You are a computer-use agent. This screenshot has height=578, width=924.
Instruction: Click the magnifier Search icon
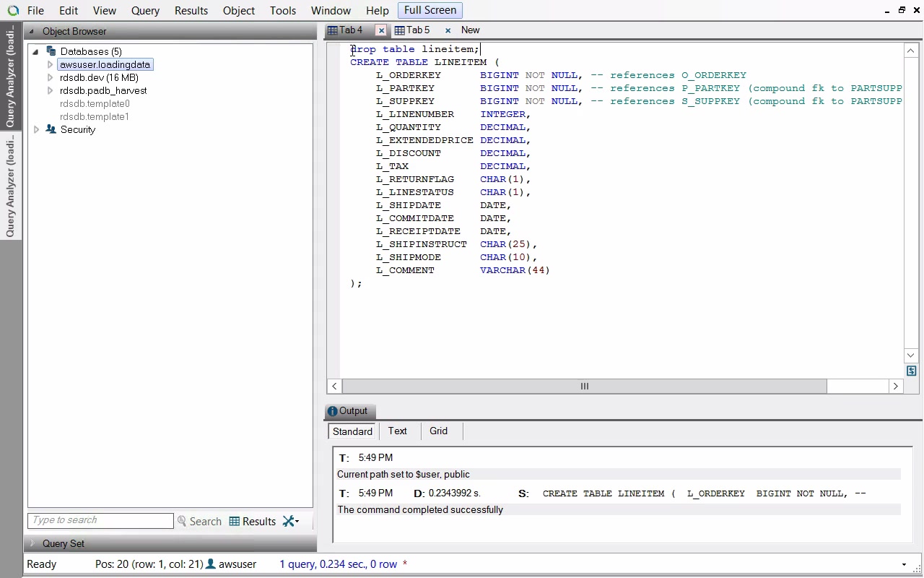coord(182,521)
